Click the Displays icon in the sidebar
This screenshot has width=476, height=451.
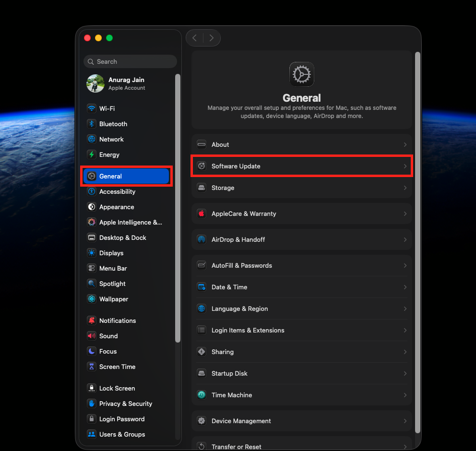point(91,253)
